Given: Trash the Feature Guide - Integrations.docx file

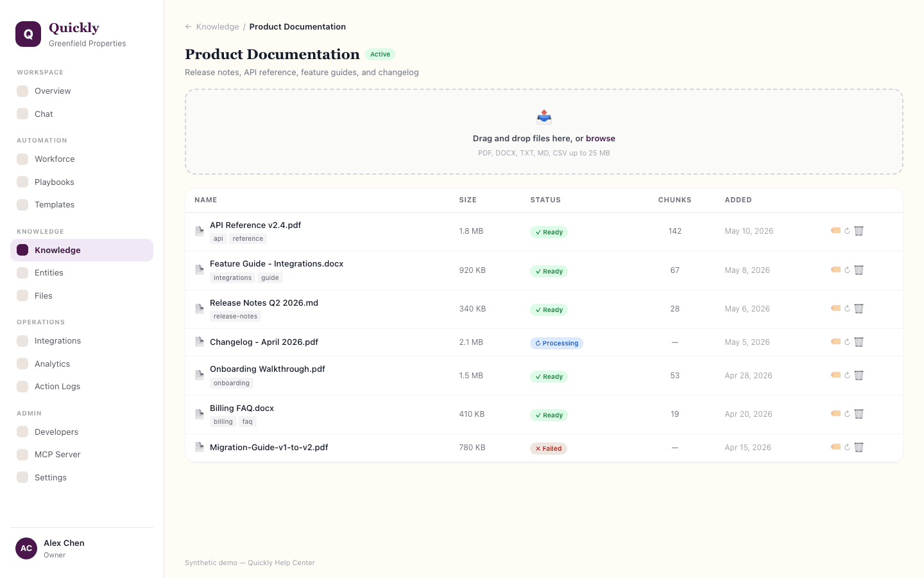Looking at the screenshot, I should point(859,270).
